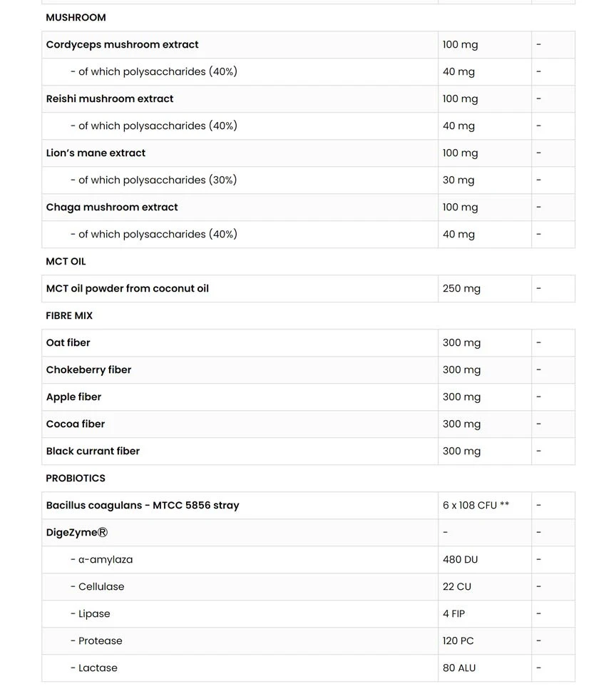Viewport: 616px width, 689px height.
Task: Click the Chaga mushroom extract label
Action: click(112, 207)
